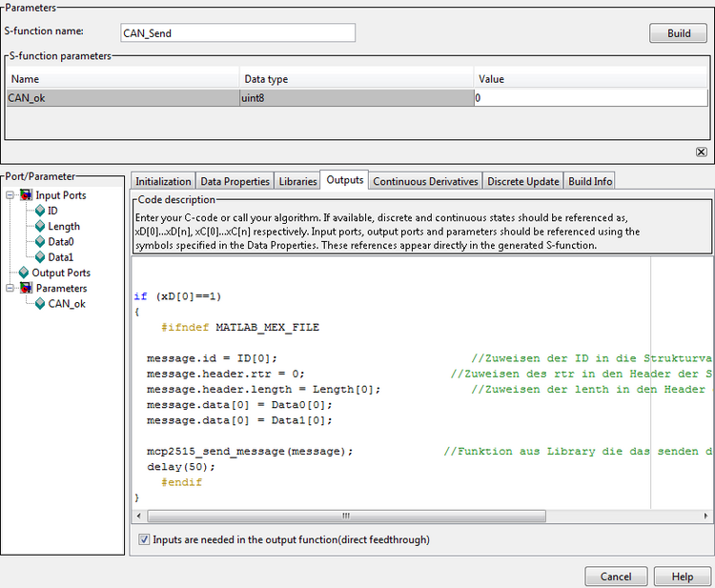Image resolution: width=715 pixels, height=588 pixels.
Task: Close the parameters pane with X icon
Action: (x=701, y=152)
